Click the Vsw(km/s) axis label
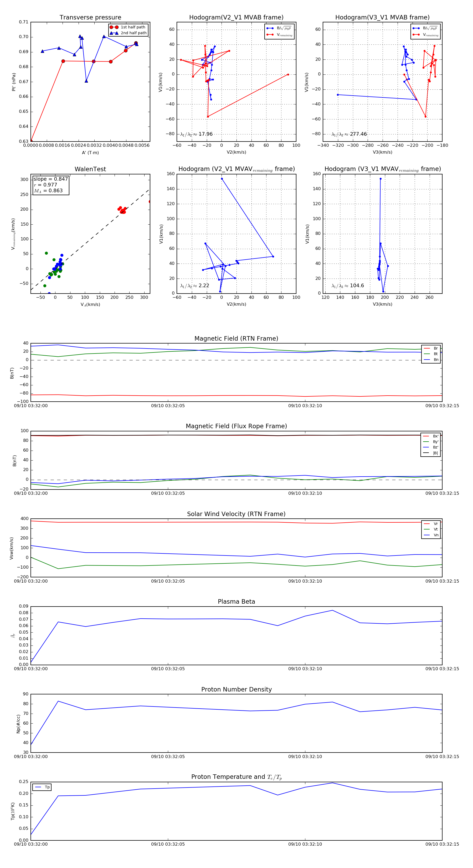The height and width of the screenshot is (868, 473). pos(12,549)
